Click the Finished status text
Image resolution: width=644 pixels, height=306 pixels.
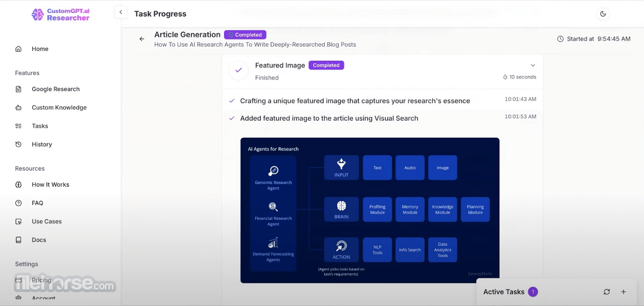coord(267,78)
